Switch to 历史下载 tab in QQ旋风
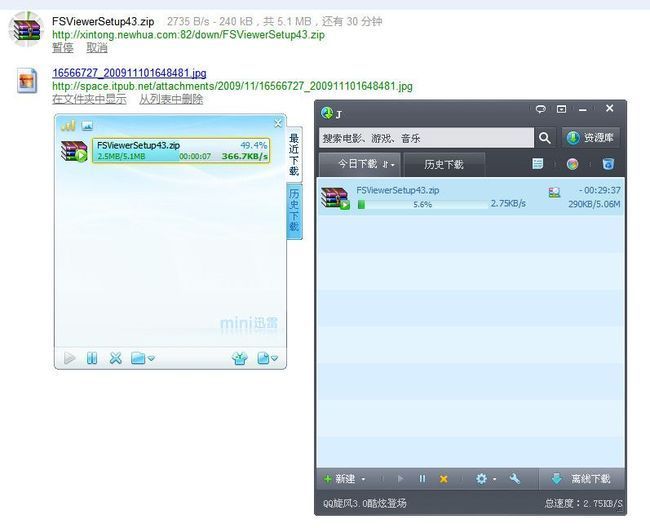 pyautogui.click(x=444, y=165)
